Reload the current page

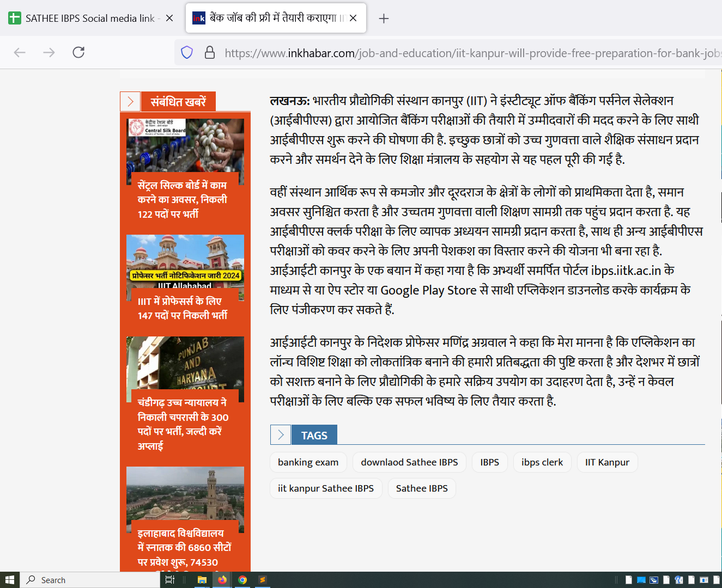78,52
